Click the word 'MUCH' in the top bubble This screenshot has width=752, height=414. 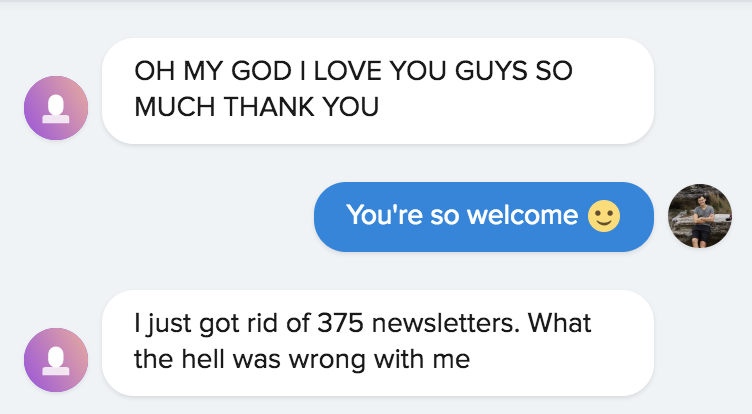(175, 106)
